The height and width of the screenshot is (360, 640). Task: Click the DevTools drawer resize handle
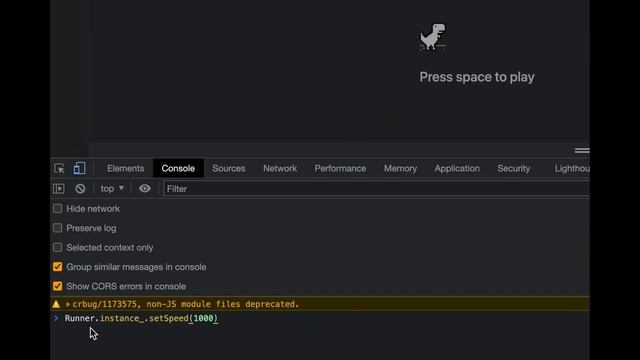point(582,151)
